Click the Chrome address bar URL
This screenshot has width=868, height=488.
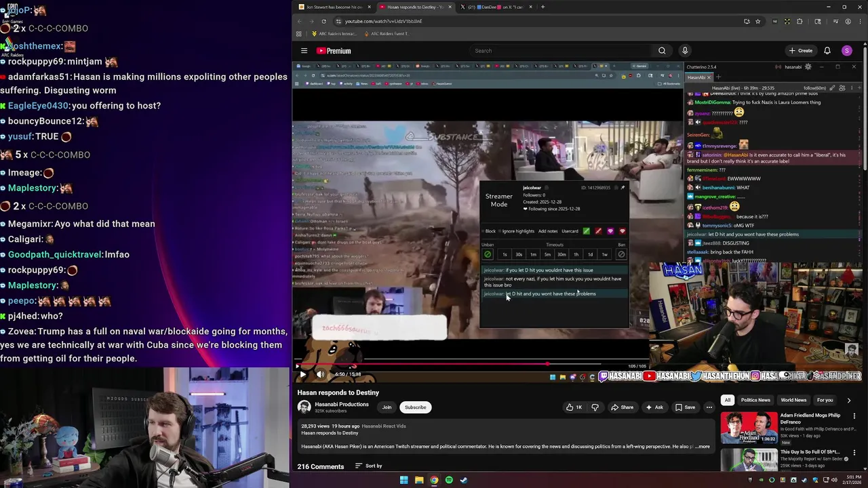point(383,21)
